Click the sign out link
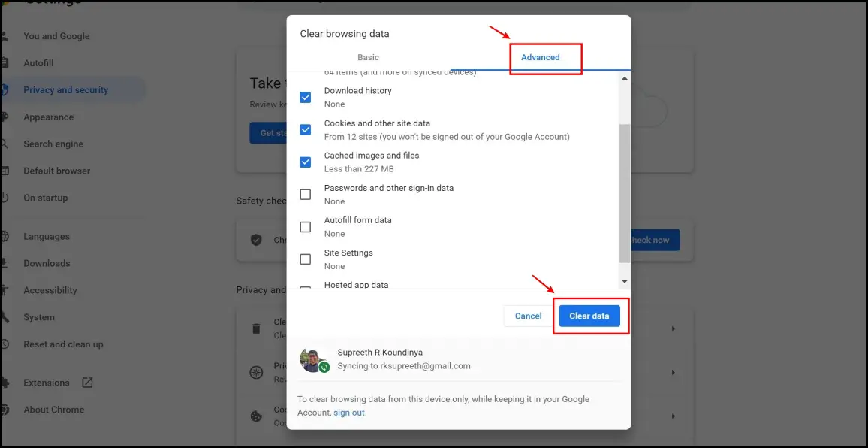The image size is (868, 448). coord(348,413)
